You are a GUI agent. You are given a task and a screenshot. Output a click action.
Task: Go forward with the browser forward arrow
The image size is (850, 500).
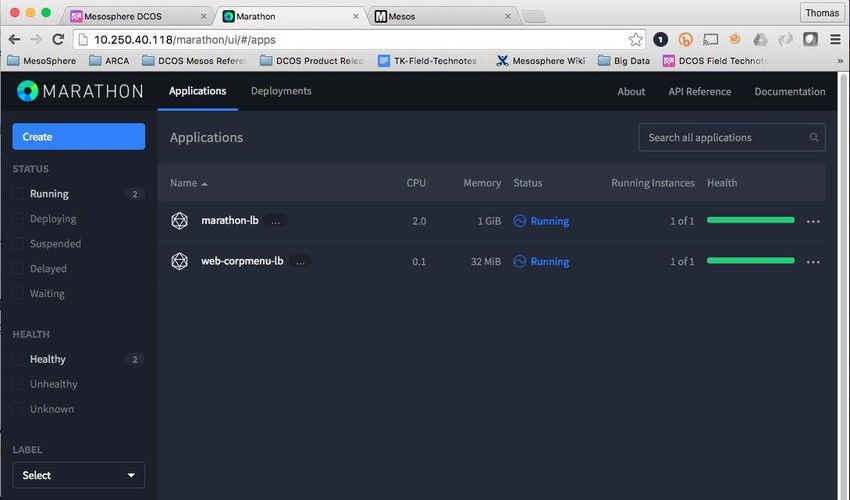pos(36,39)
